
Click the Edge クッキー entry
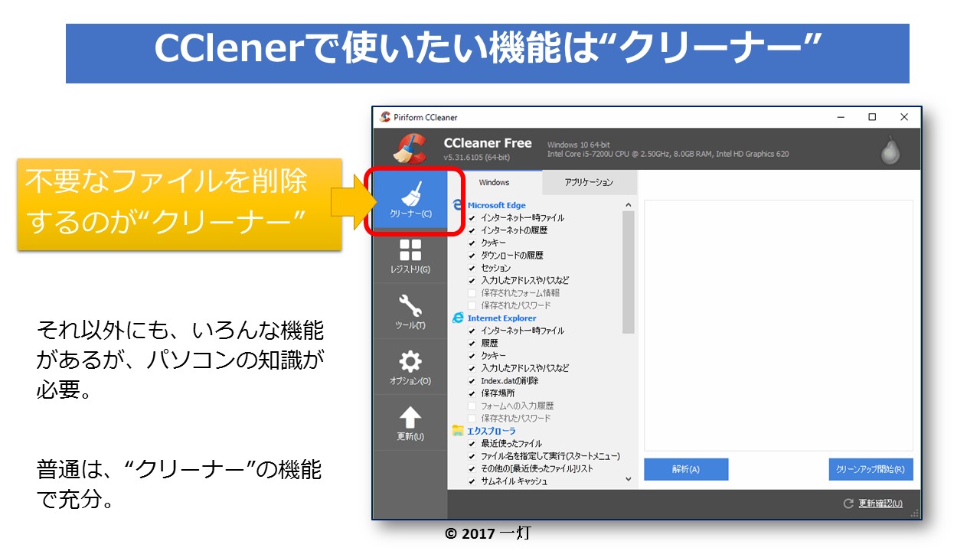pos(493,243)
